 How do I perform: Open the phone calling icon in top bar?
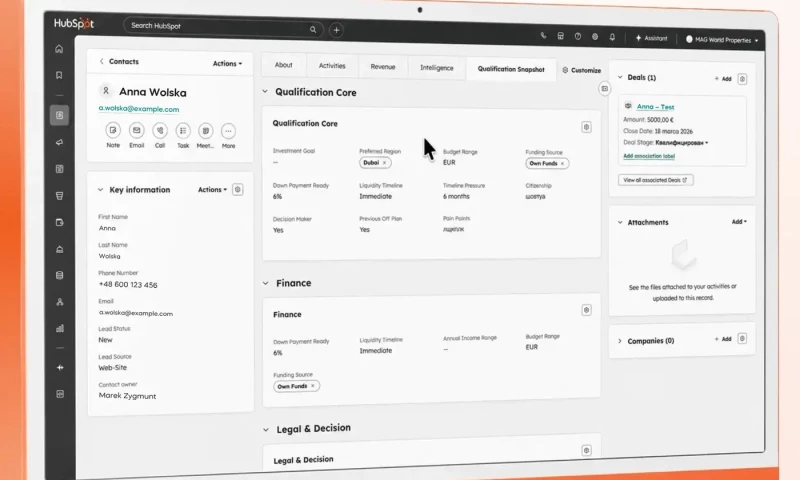[543, 36]
